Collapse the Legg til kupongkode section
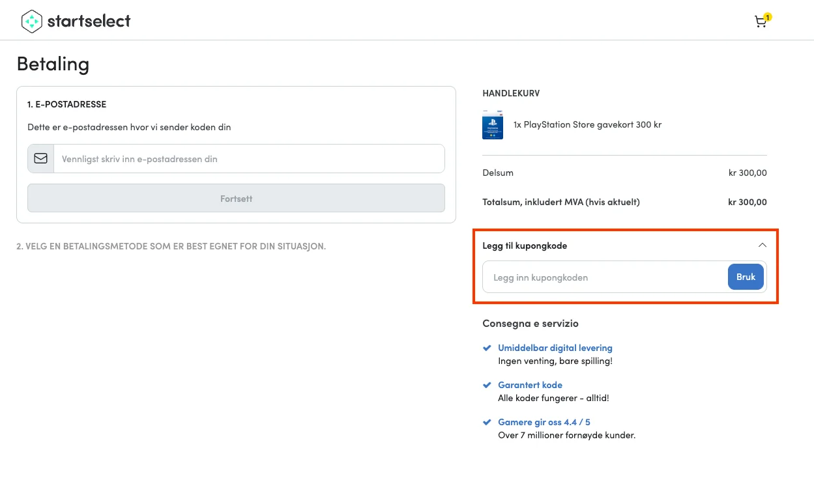814x504 pixels. [x=763, y=245]
